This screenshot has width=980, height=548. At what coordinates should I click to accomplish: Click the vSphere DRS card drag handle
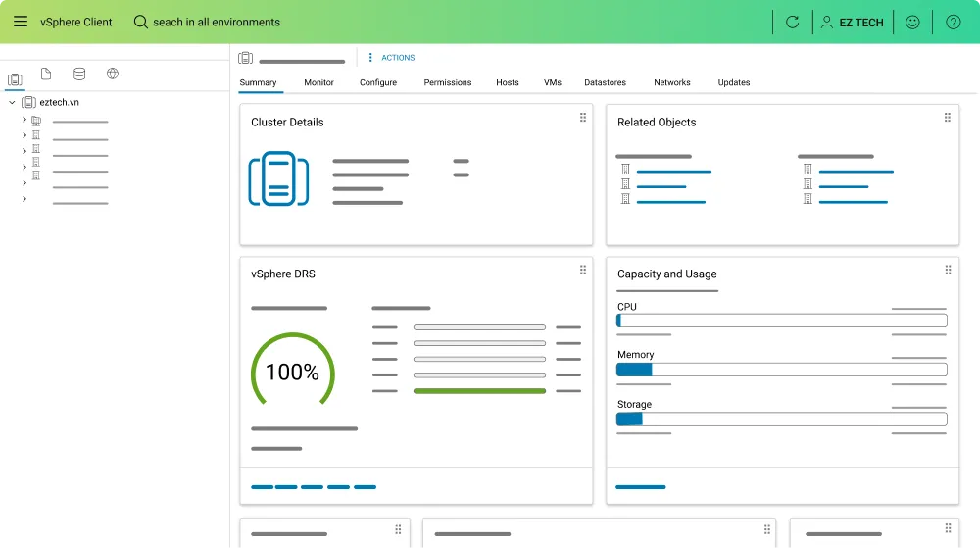pos(583,270)
